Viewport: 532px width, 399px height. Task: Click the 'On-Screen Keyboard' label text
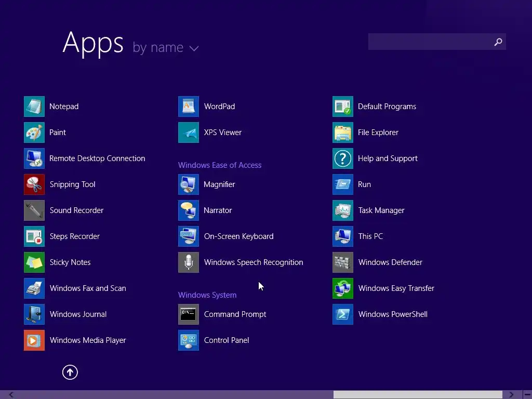239,236
